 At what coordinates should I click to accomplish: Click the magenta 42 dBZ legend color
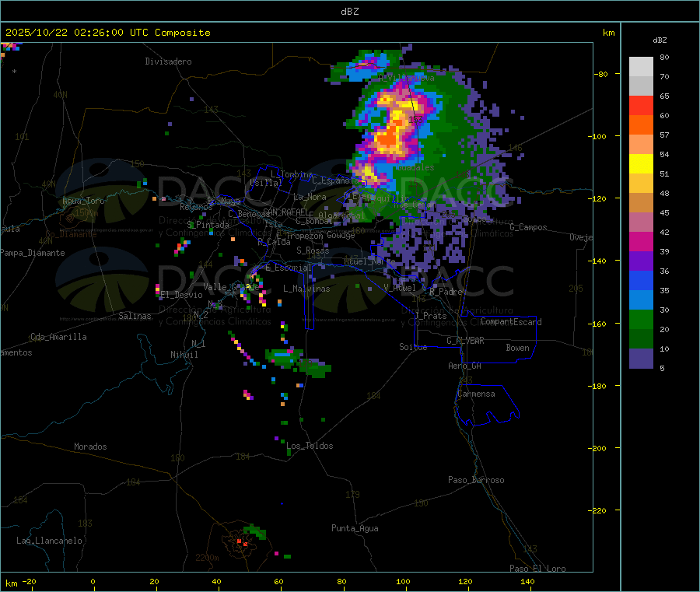(x=641, y=241)
